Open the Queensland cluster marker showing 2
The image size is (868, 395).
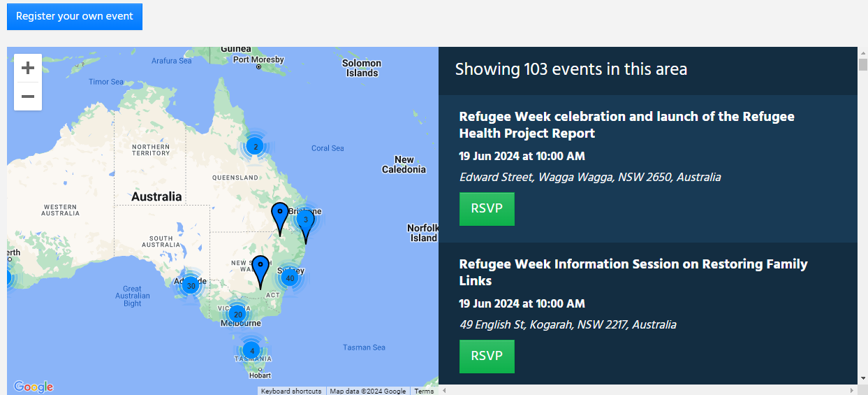point(256,146)
